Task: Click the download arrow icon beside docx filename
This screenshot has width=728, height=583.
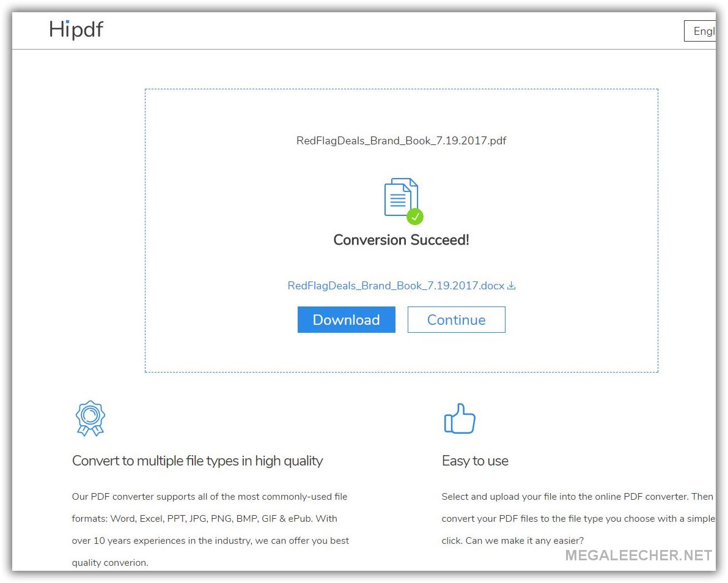Action: pyautogui.click(x=511, y=286)
